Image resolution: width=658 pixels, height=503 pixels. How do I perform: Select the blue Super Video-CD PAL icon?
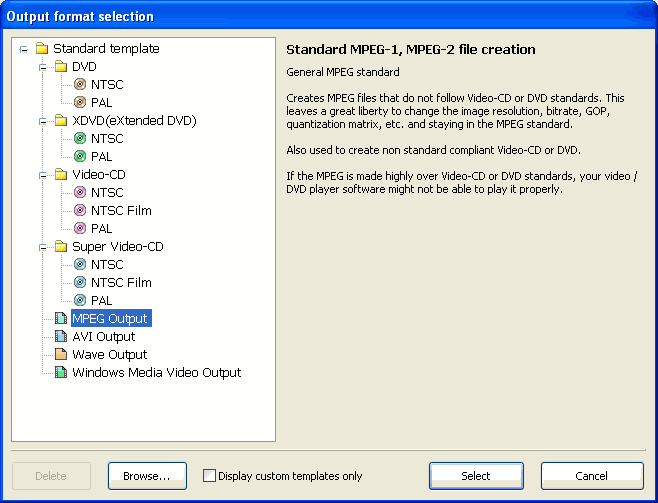pyautogui.click(x=80, y=300)
